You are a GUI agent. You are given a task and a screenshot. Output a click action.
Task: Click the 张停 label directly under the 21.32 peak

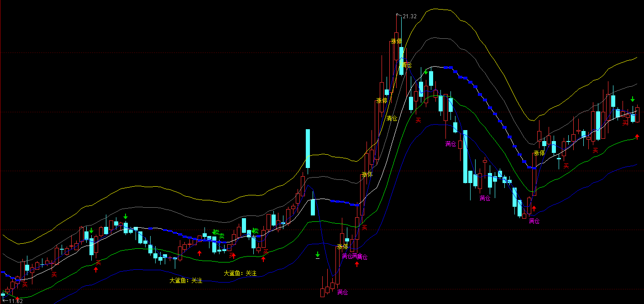[396, 42]
